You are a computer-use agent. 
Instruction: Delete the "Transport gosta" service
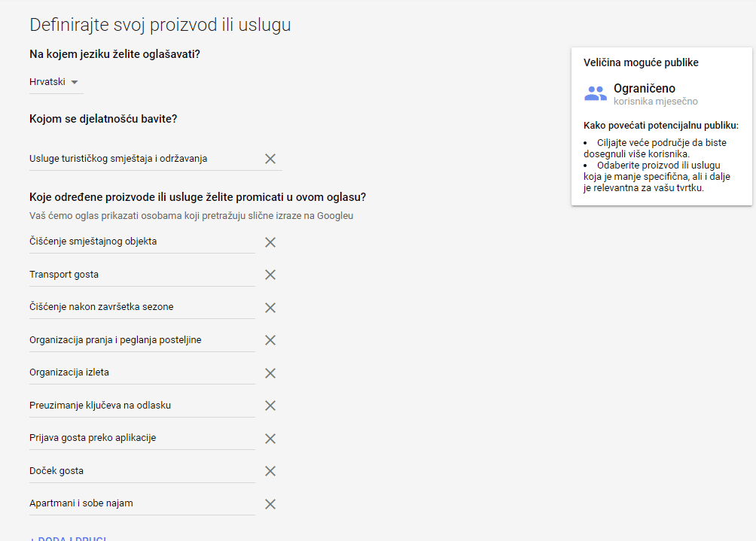click(x=270, y=275)
